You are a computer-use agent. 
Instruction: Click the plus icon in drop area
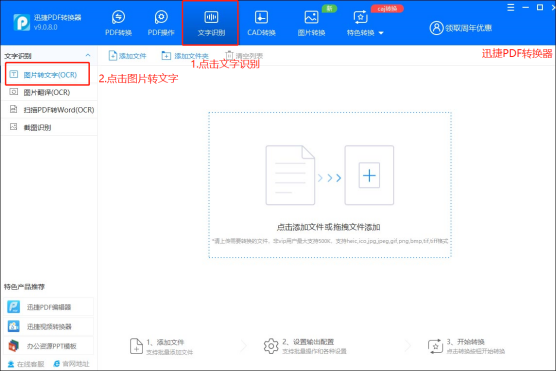click(369, 175)
